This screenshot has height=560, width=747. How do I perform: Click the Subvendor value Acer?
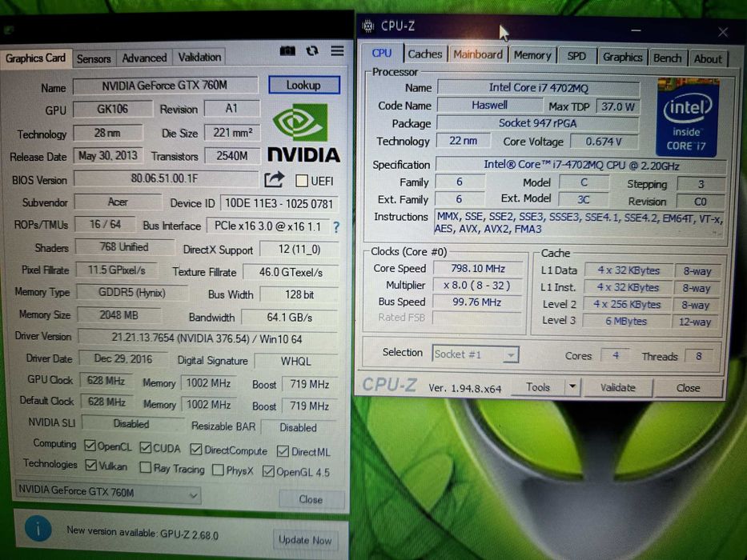coord(118,202)
